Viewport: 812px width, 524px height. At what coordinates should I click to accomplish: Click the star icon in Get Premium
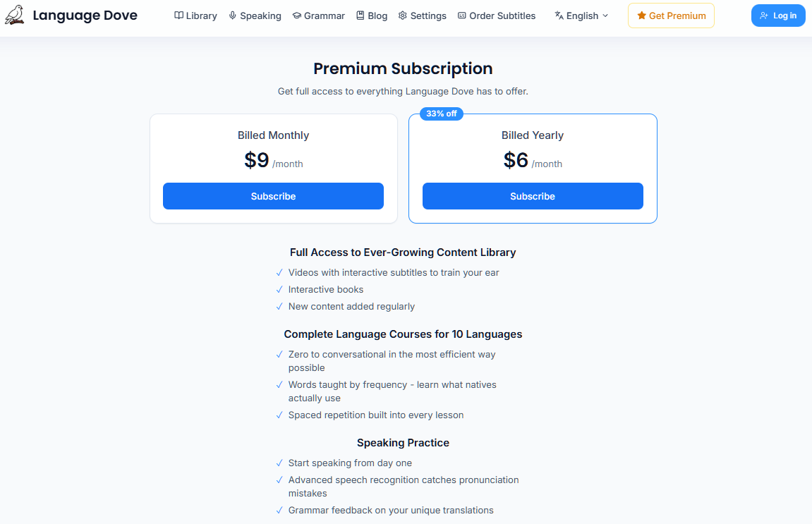(641, 16)
